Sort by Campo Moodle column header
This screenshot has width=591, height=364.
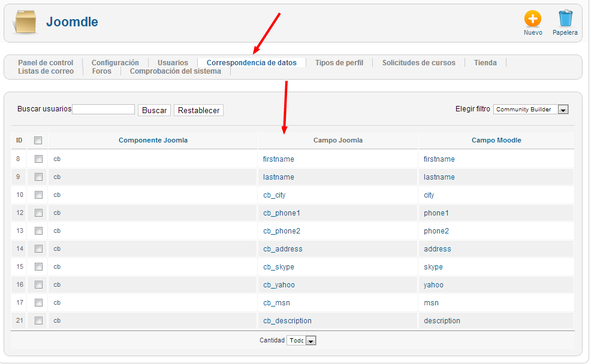[496, 141]
